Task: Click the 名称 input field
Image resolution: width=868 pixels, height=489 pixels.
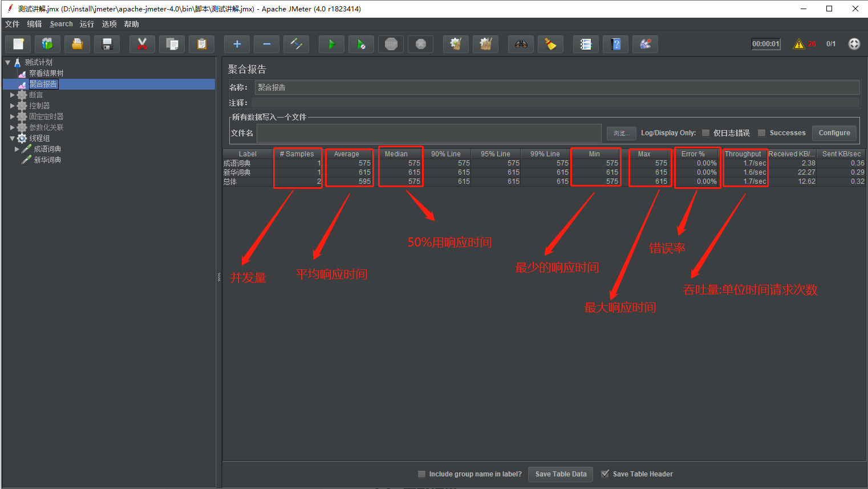Action: [557, 87]
